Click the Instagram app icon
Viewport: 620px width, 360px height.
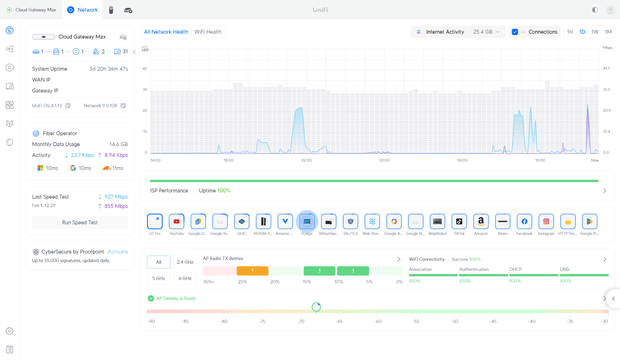(546, 222)
